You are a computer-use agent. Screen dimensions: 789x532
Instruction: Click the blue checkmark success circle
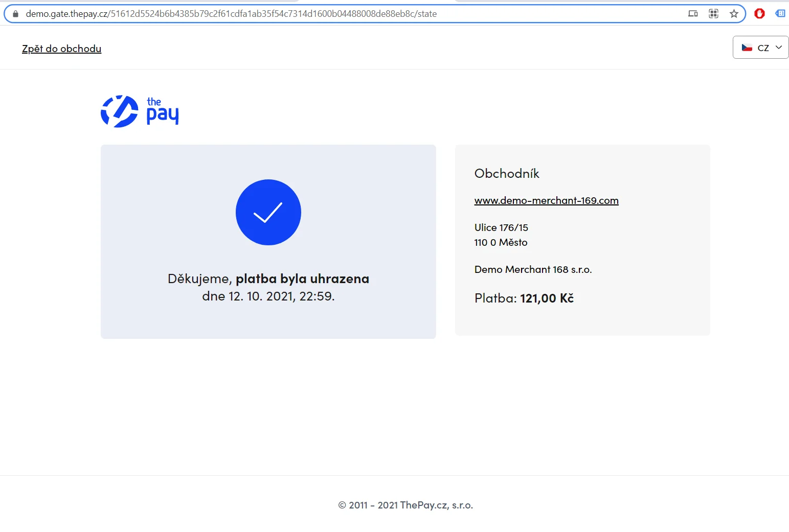point(268,212)
